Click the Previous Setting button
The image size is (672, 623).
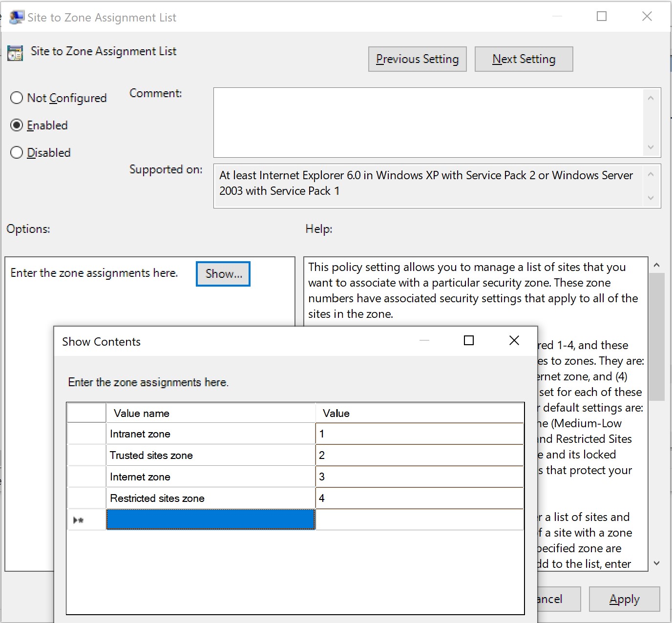tap(417, 59)
